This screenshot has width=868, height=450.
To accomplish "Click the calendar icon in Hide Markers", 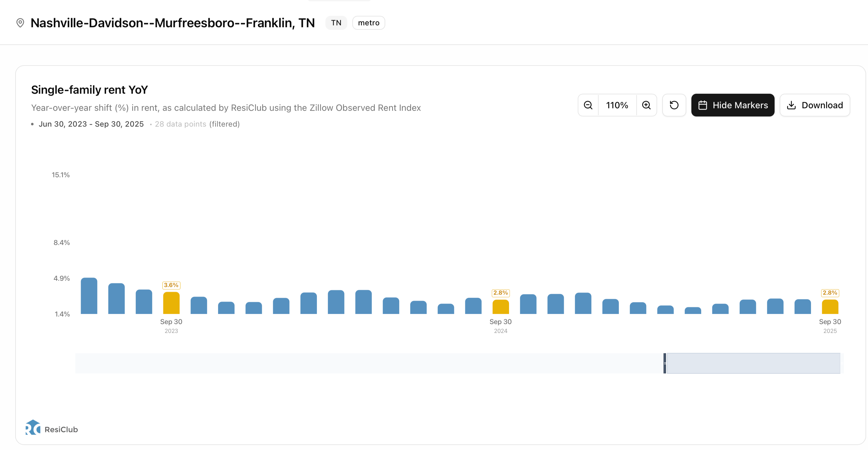I will (x=702, y=105).
